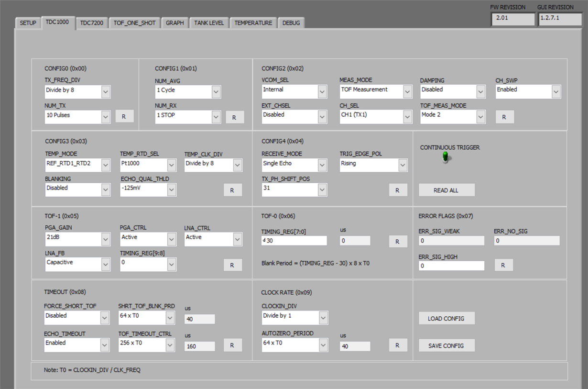The image size is (588, 389).
Task: Click the SAVE CONFIG button
Action: tap(446, 345)
